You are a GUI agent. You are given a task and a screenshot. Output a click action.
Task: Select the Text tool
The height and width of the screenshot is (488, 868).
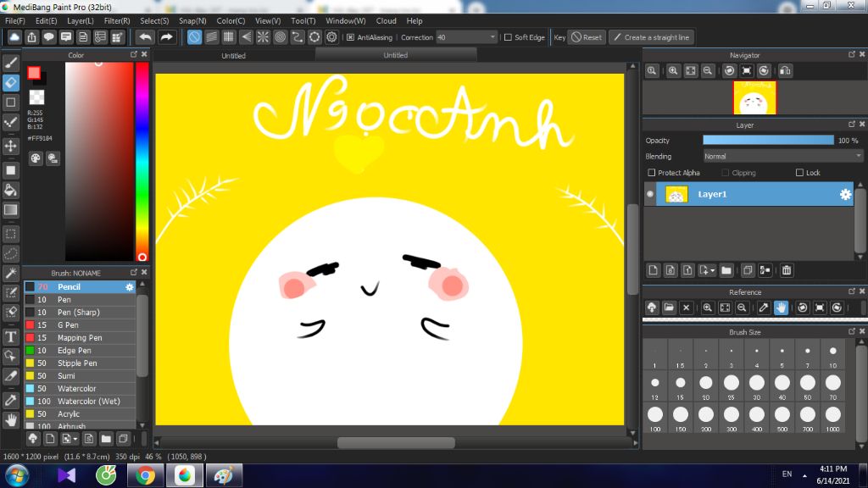[x=10, y=336]
